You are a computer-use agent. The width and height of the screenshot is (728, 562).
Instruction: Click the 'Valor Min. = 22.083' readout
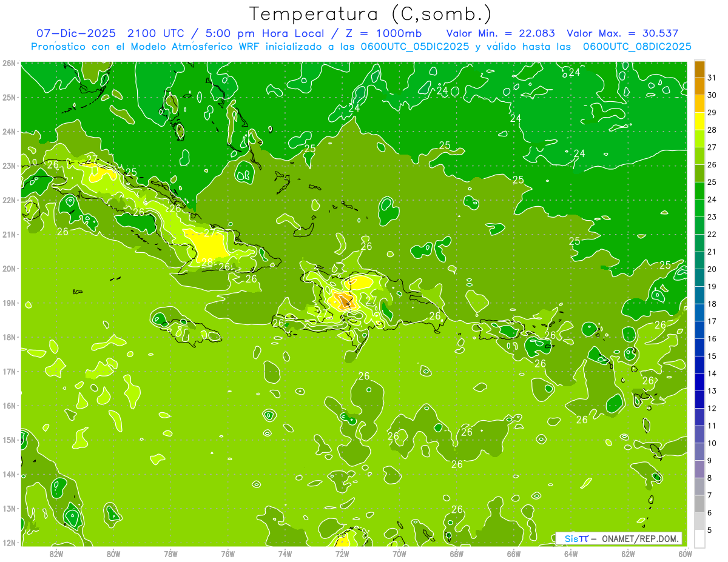click(x=500, y=33)
